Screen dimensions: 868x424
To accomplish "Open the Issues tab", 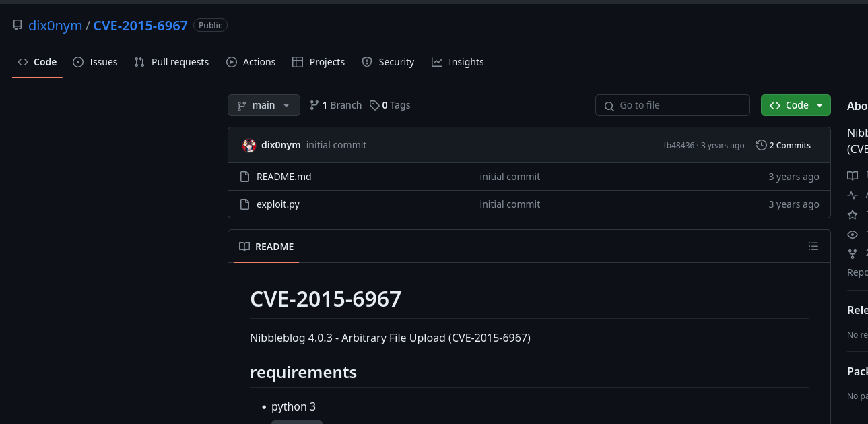I will coord(95,62).
